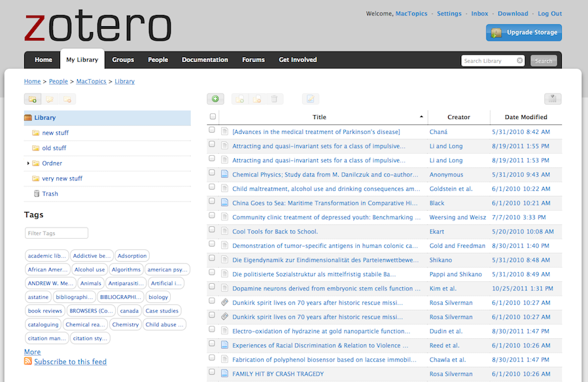Click the MacTopics breadcrumb link
Viewport: 588px width, 382px height.
click(91, 81)
